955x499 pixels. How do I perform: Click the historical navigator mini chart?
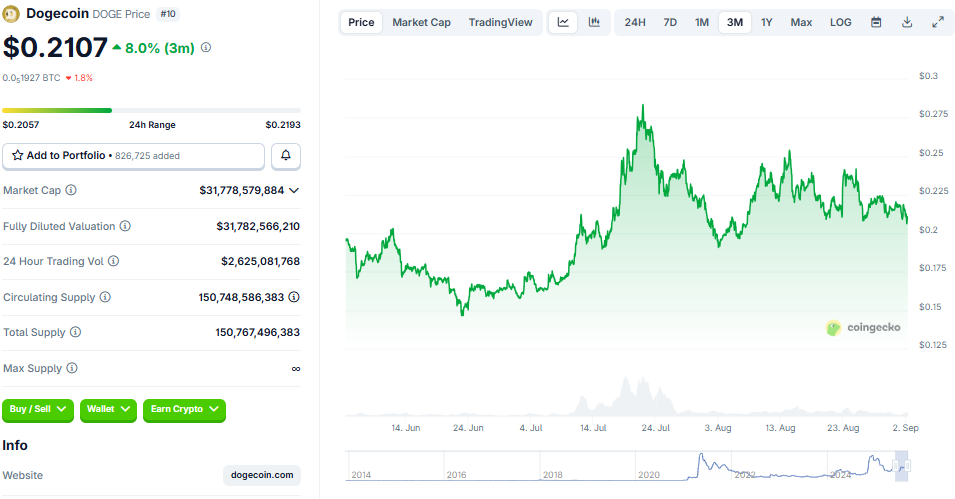(627, 467)
